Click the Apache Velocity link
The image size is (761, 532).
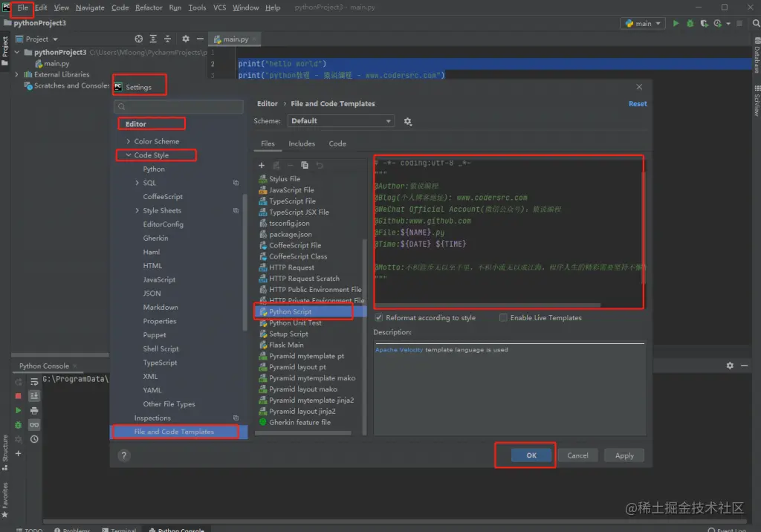point(399,350)
